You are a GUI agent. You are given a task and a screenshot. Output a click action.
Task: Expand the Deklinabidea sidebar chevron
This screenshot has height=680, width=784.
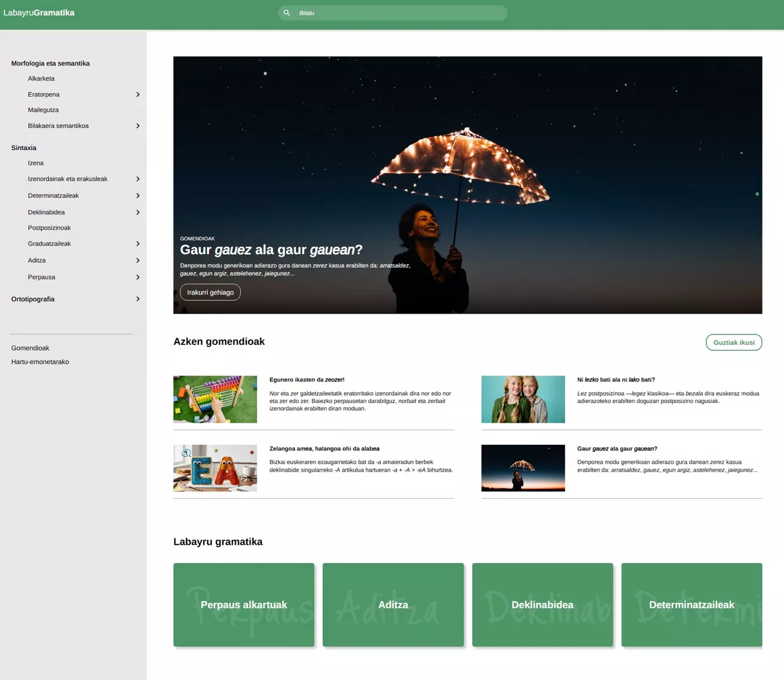click(138, 212)
